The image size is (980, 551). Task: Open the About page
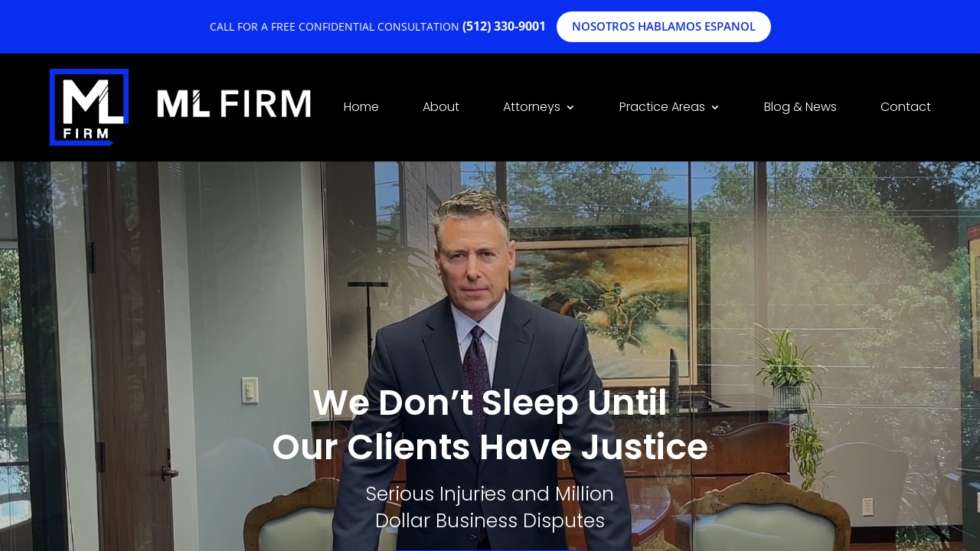(441, 107)
